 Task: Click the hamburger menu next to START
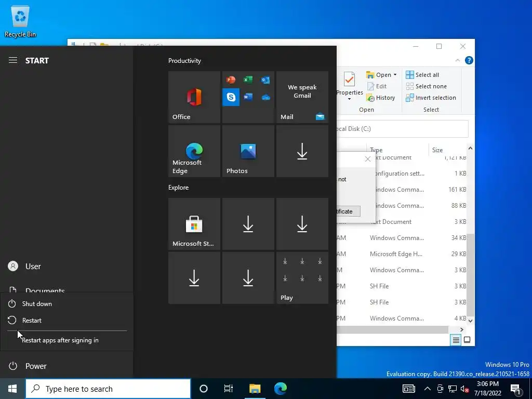click(x=13, y=60)
